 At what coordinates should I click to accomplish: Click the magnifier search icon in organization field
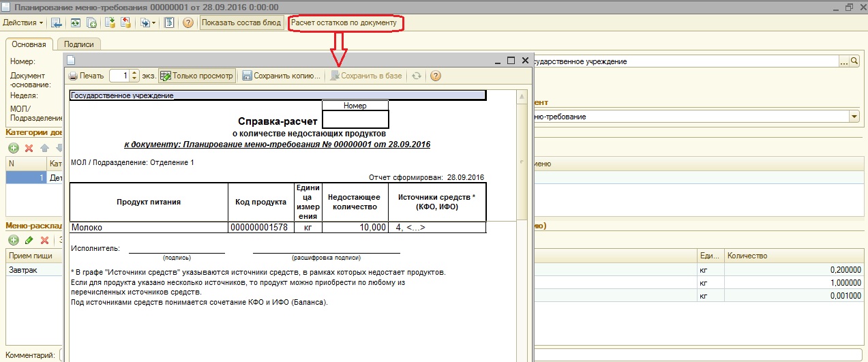pyautogui.click(x=854, y=61)
